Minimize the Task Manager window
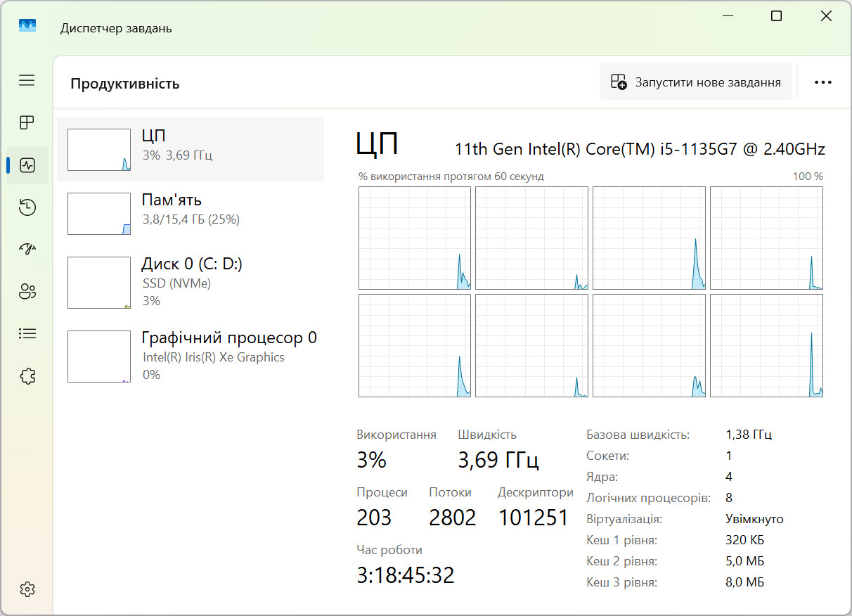 pyautogui.click(x=727, y=16)
